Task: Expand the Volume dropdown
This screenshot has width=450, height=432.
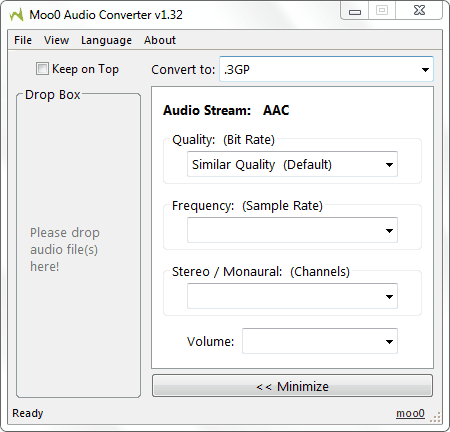Action: (320, 341)
